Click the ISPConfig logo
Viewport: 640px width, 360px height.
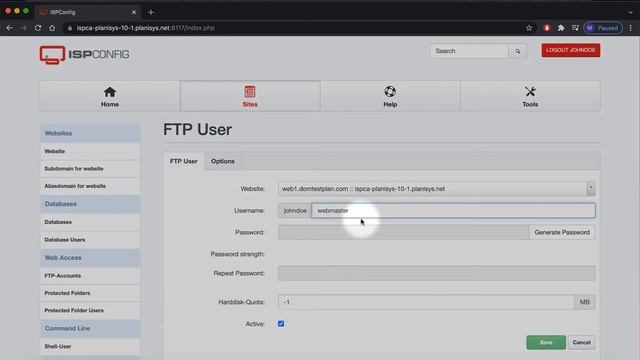click(84, 55)
